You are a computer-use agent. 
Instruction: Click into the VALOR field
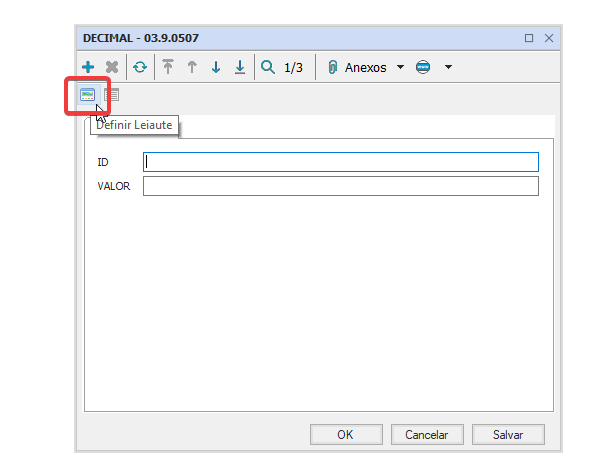point(341,186)
